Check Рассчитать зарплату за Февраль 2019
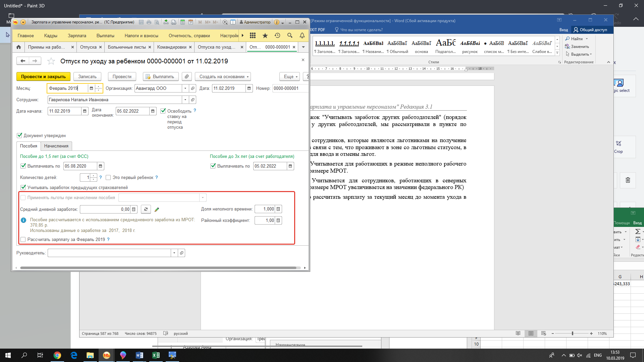Screen dimensions: 644x362 (23, 239)
